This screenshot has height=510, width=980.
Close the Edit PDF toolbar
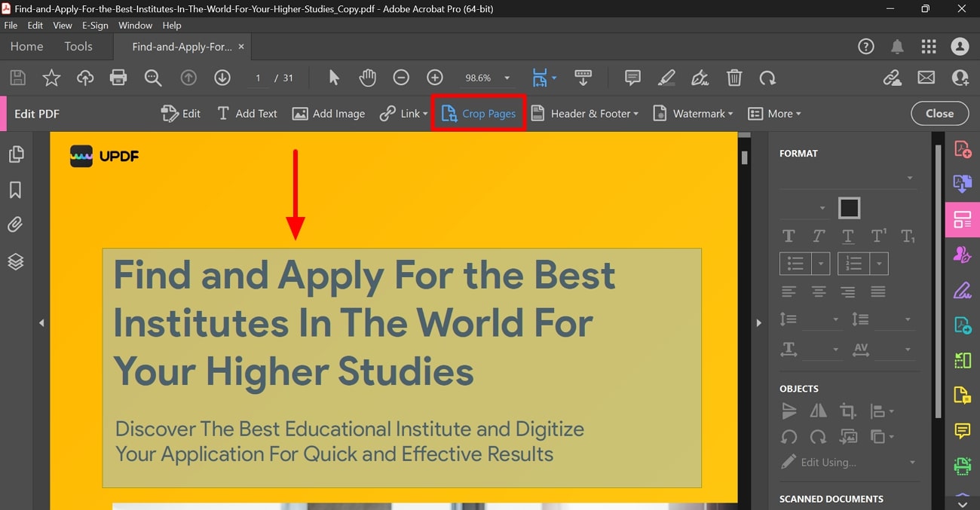(x=939, y=114)
